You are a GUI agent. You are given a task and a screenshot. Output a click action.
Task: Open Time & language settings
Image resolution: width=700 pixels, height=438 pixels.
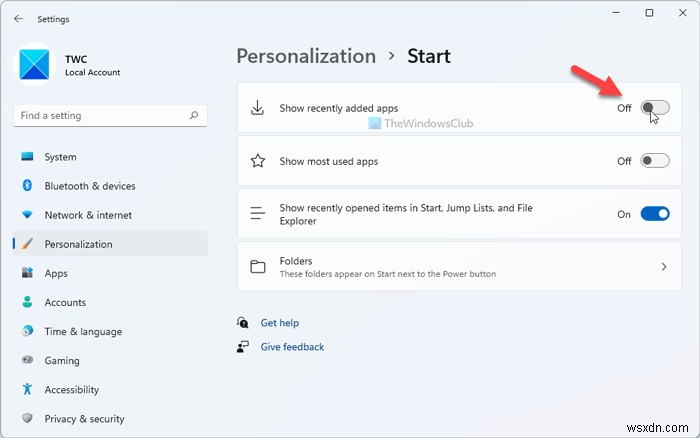110,331
